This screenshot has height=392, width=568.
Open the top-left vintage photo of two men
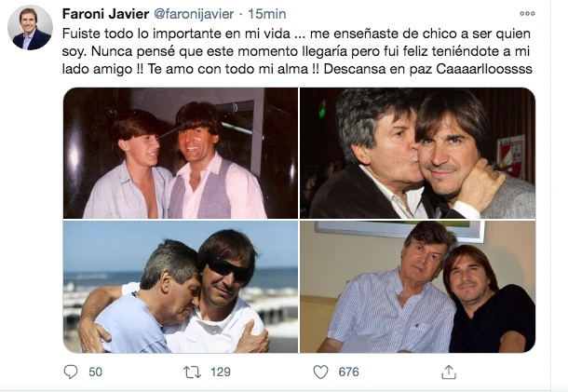pos(180,154)
